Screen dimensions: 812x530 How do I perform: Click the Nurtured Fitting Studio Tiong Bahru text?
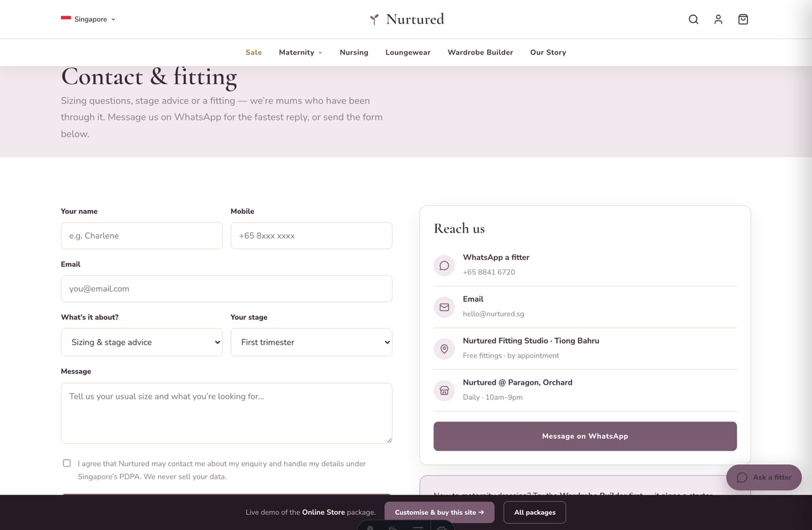point(531,340)
